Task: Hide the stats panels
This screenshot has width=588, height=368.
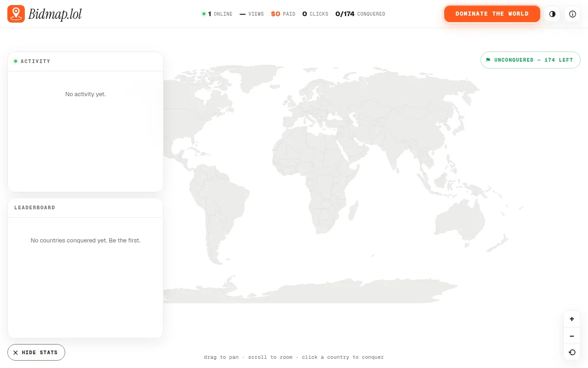Action: tap(36, 352)
